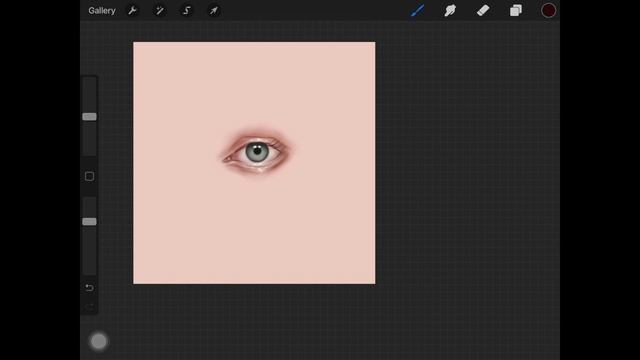Redo the last action
Screen dimensions: 640x360
(89, 306)
